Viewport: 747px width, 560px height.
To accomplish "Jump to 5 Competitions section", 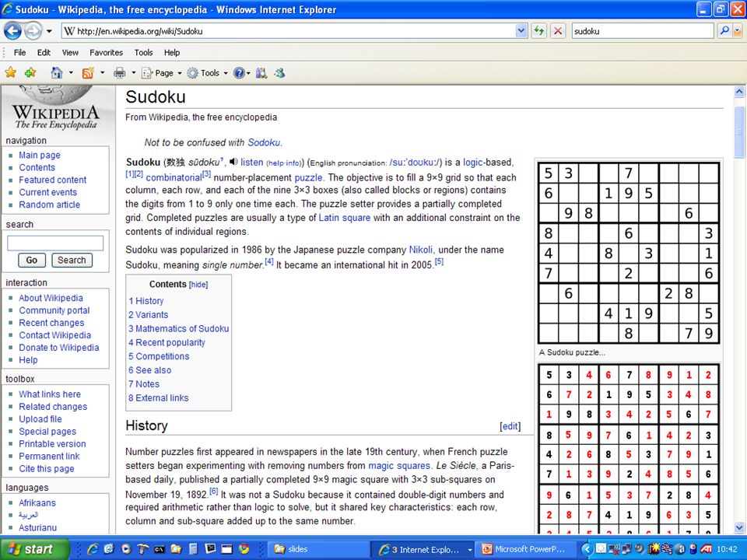I will [159, 356].
